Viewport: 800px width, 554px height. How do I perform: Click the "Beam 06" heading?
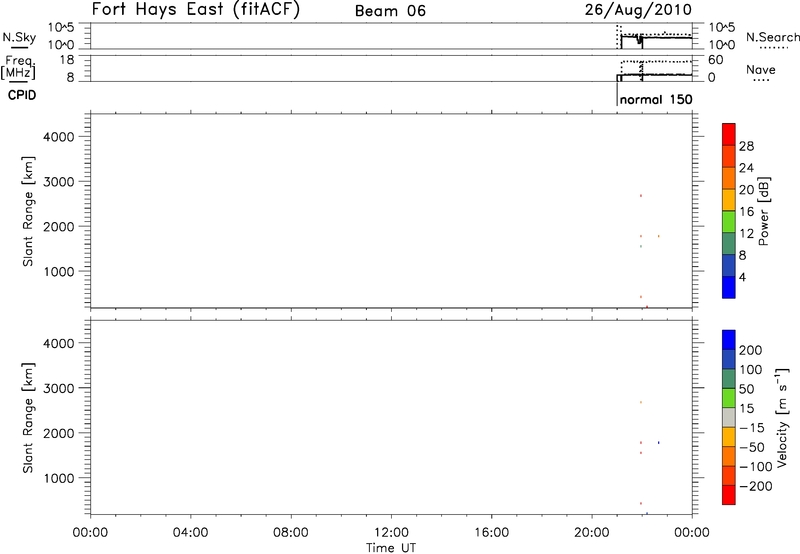coord(390,11)
